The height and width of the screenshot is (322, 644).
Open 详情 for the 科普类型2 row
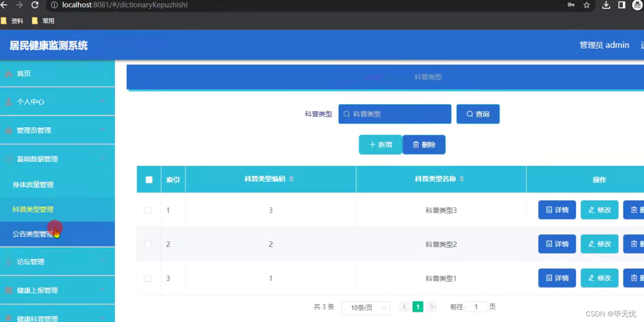point(556,244)
